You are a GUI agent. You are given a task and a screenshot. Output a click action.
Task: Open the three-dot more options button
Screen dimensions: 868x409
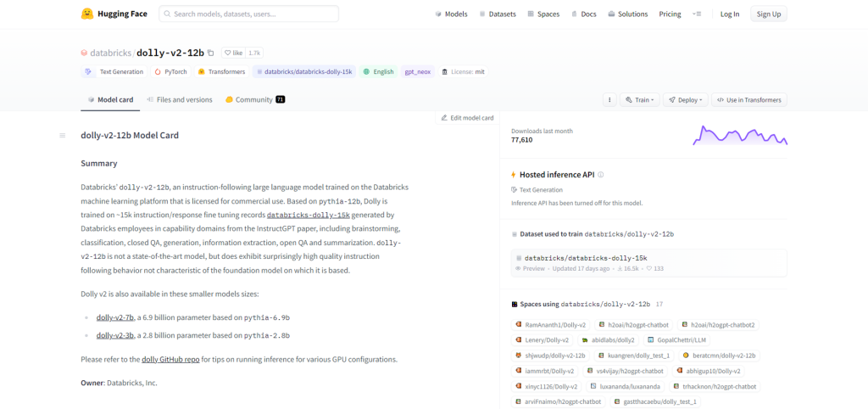(609, 99)
